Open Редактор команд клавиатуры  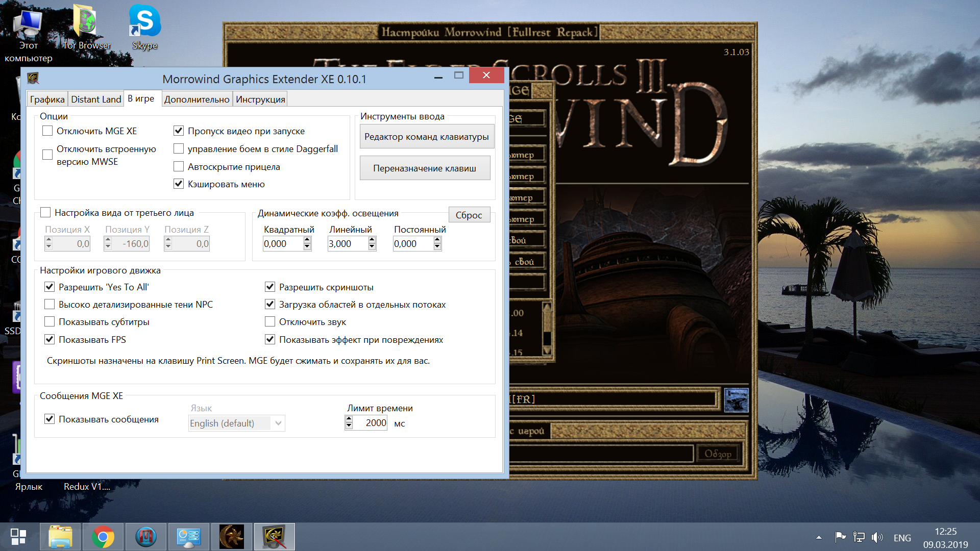[x=427, y=137]
